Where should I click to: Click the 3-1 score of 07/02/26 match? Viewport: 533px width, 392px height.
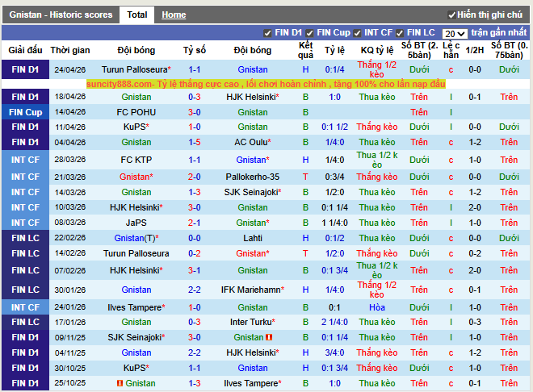click(x=195, y=270)
